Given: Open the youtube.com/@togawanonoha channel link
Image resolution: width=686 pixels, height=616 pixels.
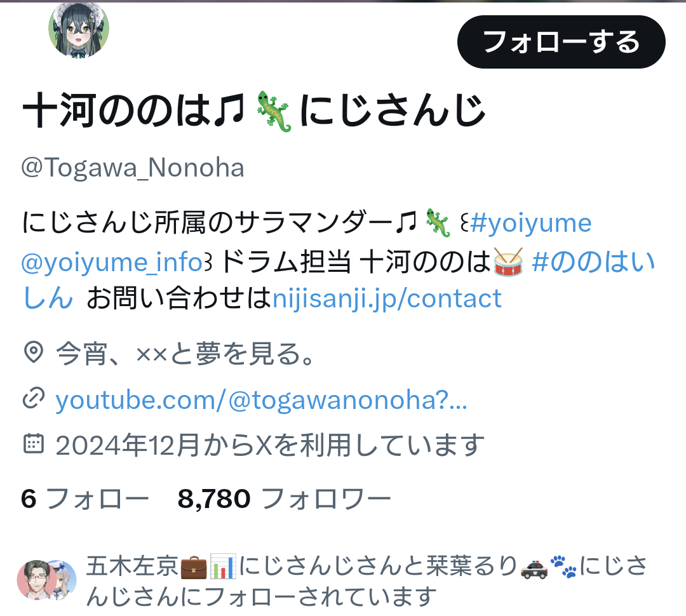Looking at the screenshot, I should (261, 400).
